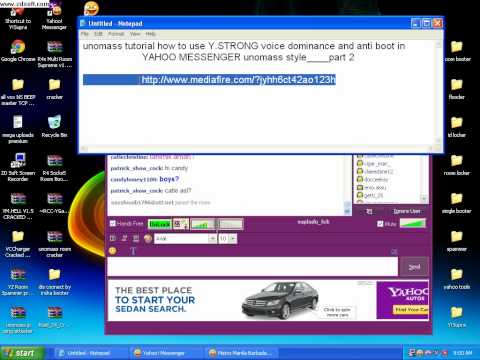Viewport: 480px width, 360px height.
Task: Click the Send button in chat
Action: [x=414, y=267]
